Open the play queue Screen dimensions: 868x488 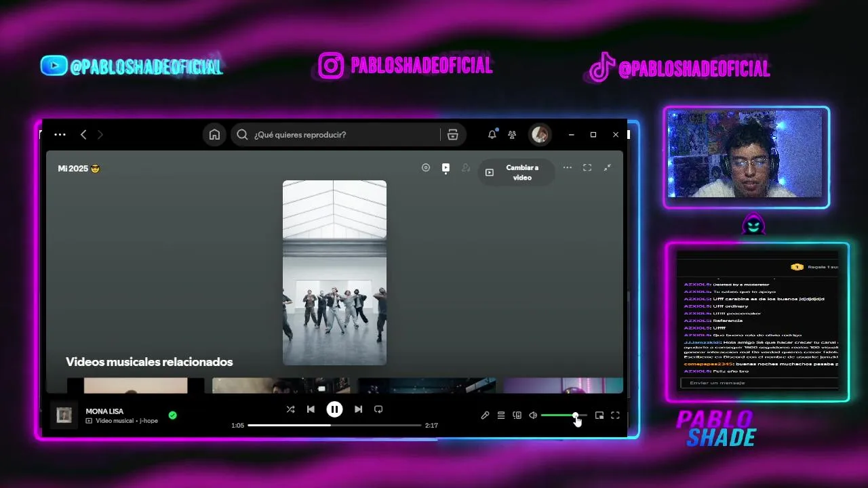coord(501,415)
